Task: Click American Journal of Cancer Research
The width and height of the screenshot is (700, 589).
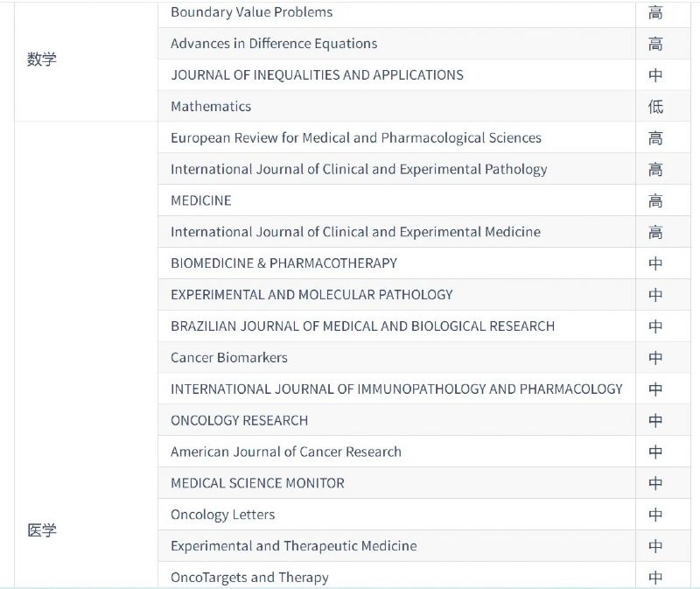Action: coord(286,452)
